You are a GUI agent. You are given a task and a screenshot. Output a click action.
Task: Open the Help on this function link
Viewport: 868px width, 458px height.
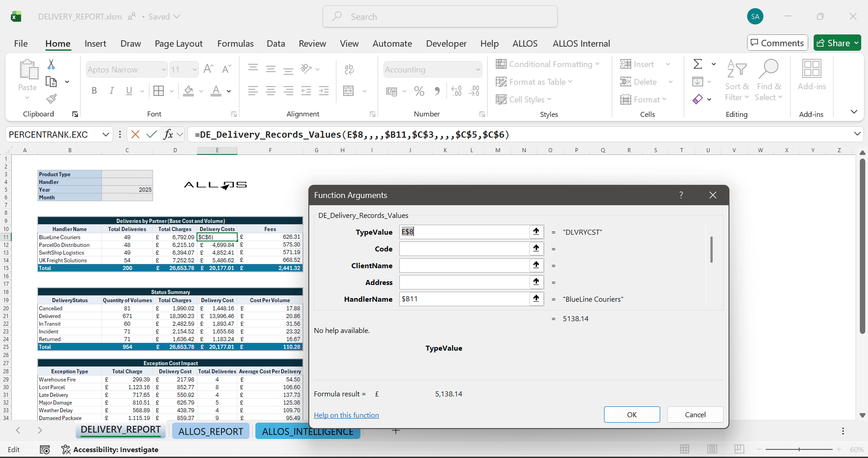[346, 415]
